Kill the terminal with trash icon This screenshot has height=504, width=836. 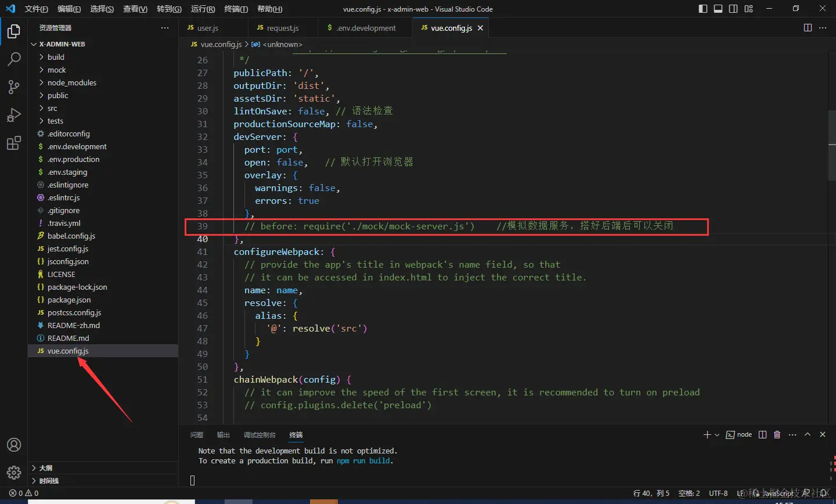coord(777,434)
